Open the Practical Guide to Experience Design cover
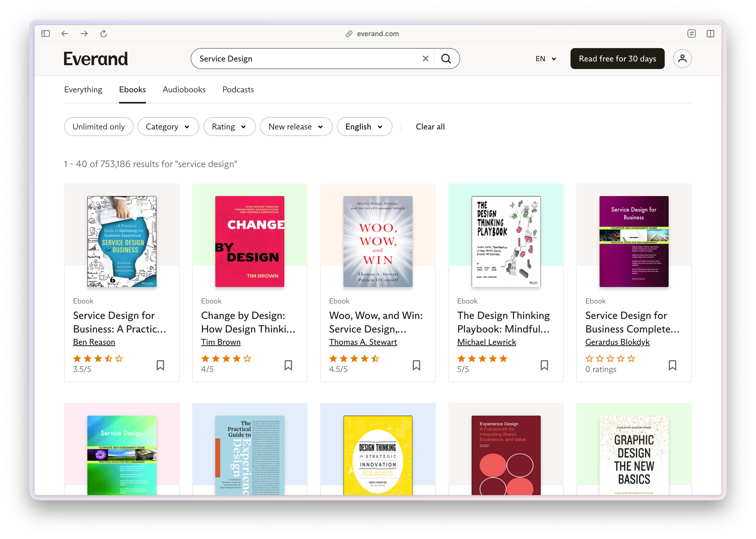Image resolution: width=756 pixels, height=539 pixels. click(250, 455)
